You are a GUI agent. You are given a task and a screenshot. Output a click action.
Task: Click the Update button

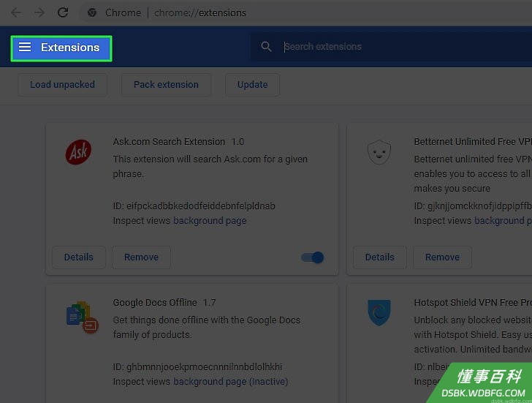pos(252,85)
